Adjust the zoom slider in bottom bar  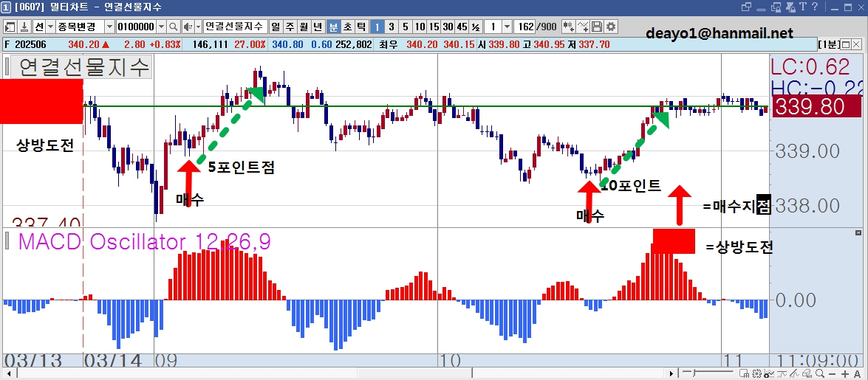click(x=694, y=373)
